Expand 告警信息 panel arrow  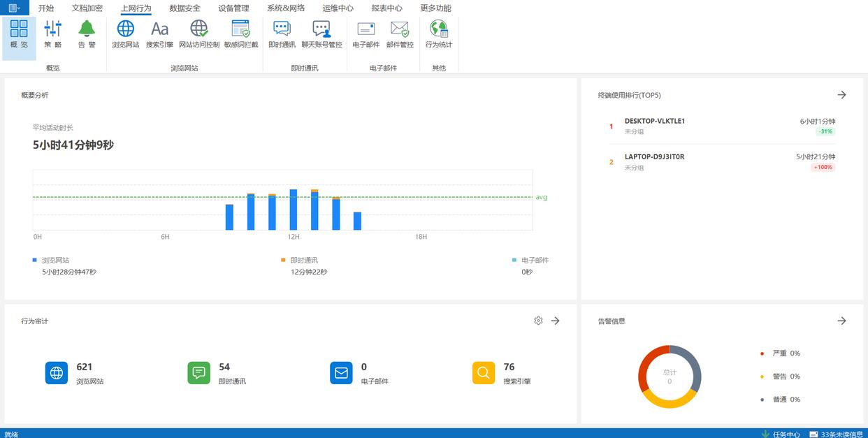click(x=841, y=321)
